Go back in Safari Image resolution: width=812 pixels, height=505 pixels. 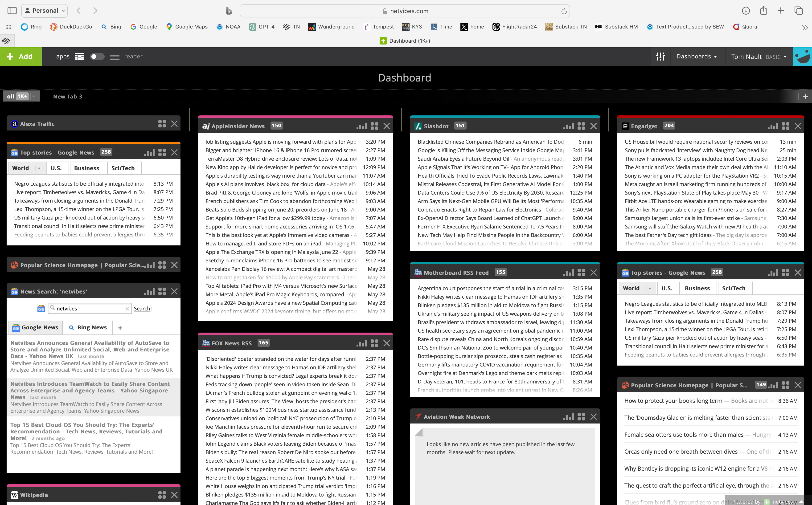[78, 11]
